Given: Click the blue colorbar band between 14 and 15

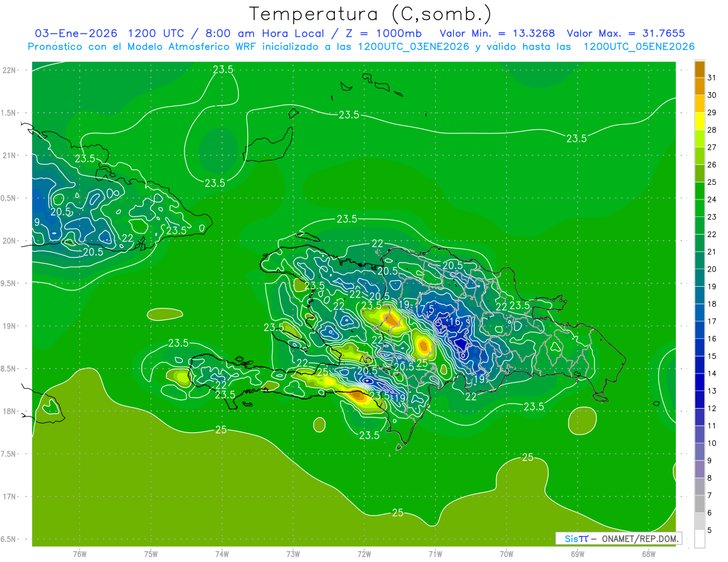Looking at the screenshot, I should (x=699, y=364).
